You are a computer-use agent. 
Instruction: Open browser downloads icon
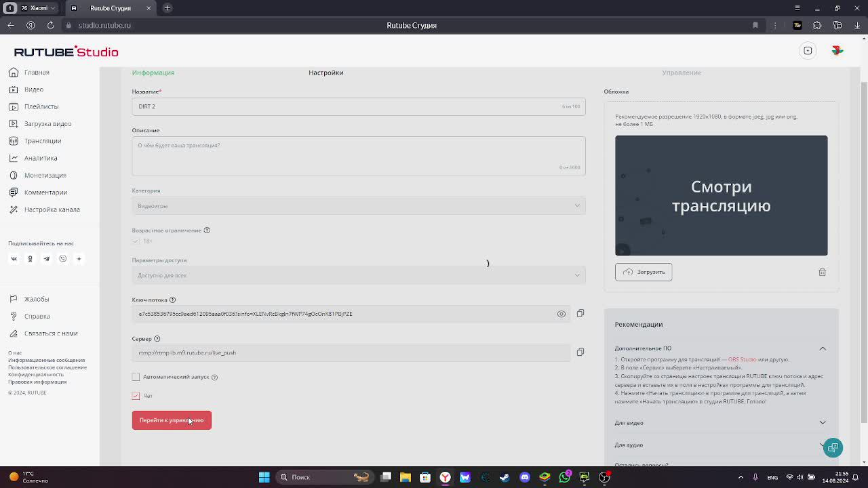click(x=857, y=25)
